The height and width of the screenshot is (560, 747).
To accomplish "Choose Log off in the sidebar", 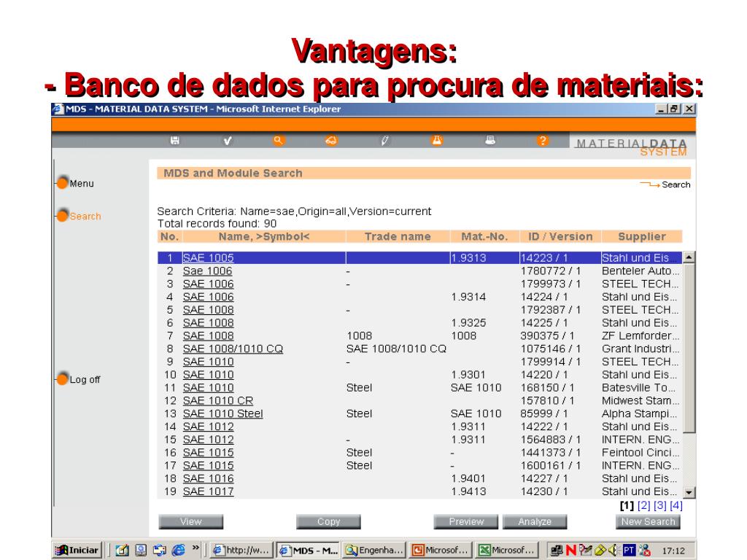I will coord(85,379).
